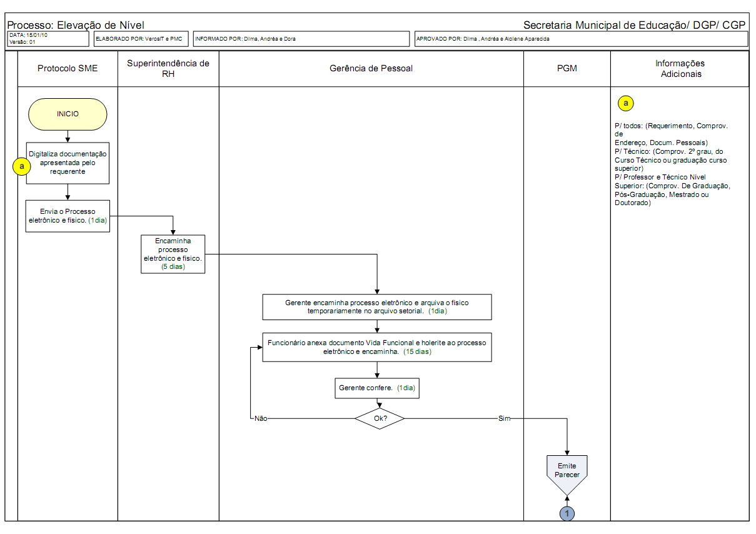Screen dimensions: 756x534
Task: Click the INICIO start shape
Action: (68, 114)
